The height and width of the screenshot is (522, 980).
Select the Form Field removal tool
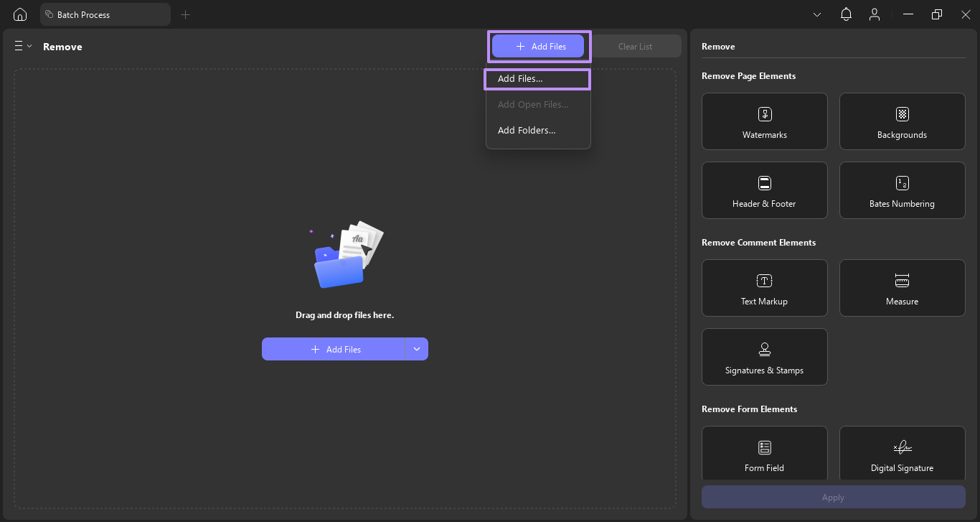tap(764, 453)
